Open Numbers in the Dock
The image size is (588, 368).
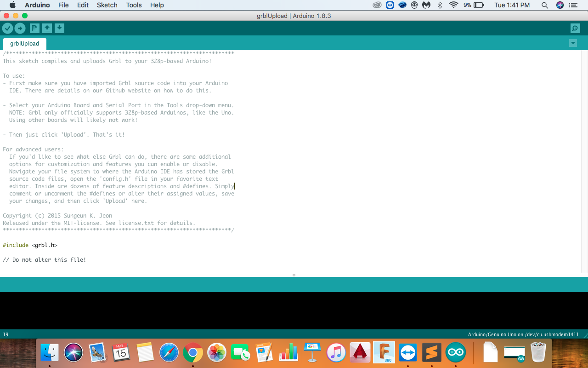click(x=288, y=353)
